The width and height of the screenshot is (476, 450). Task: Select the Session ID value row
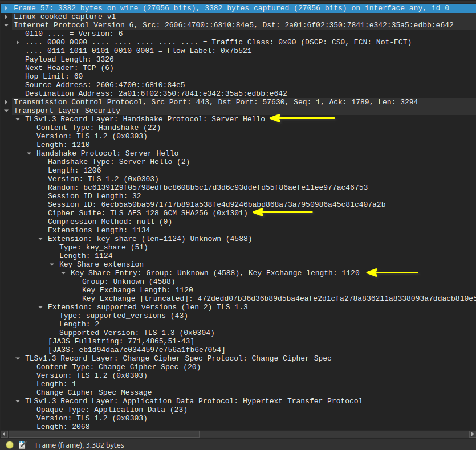217,204
